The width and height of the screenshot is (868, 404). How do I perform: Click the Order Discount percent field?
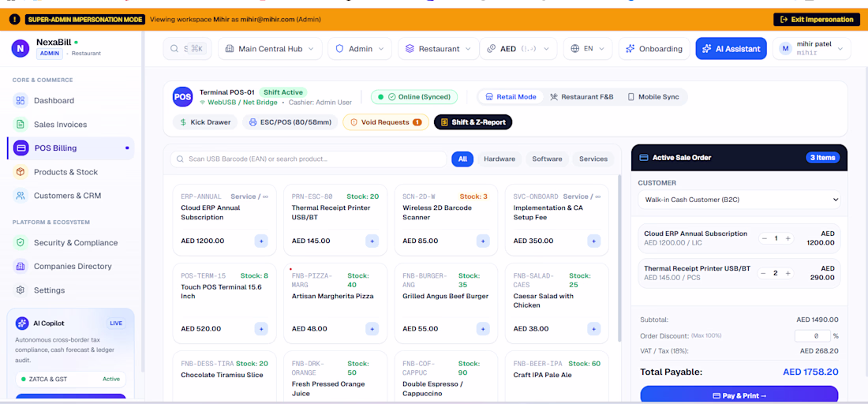[813, 336]
